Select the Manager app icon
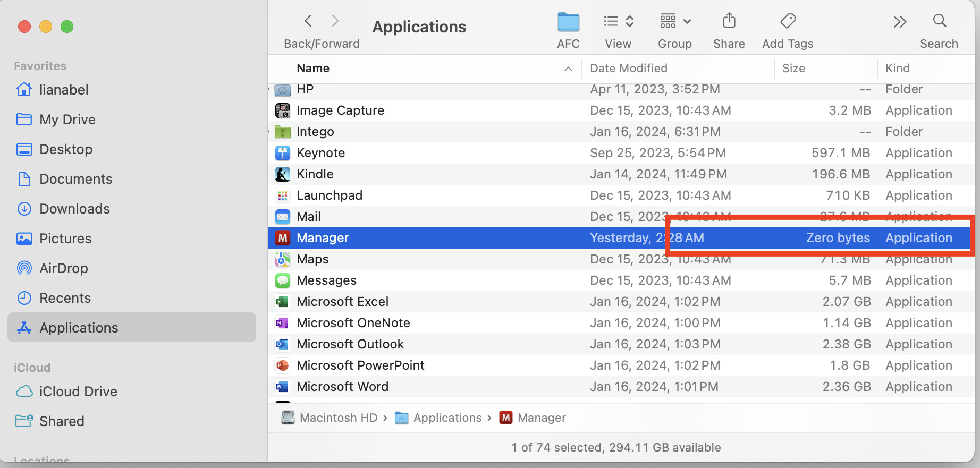Image resolution: width=980 pixels, height=468 pixels. (x=283, y=238)
